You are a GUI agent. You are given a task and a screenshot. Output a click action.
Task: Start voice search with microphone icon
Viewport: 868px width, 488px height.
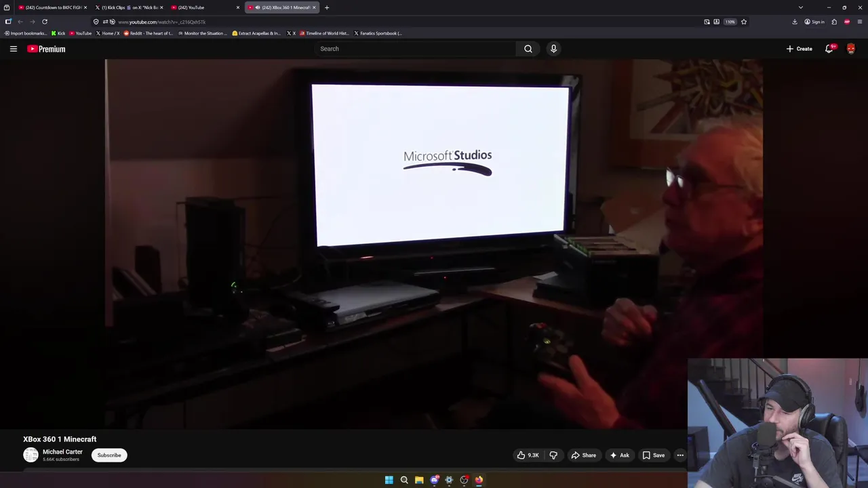point(553,49)
